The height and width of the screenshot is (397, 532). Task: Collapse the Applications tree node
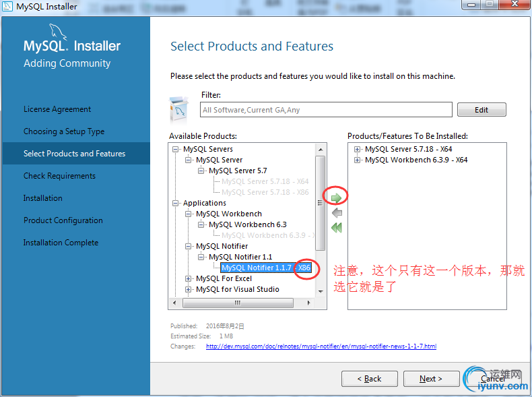point(175,203)
